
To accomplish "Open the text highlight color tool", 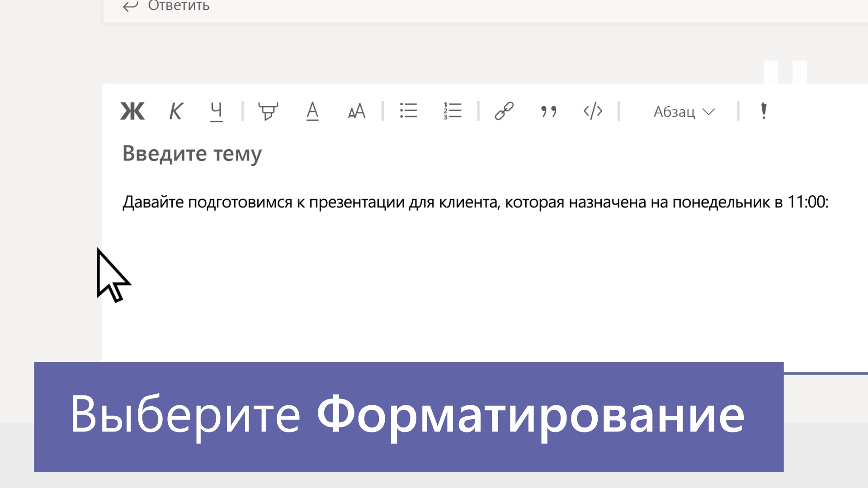I will coord(268,111).
